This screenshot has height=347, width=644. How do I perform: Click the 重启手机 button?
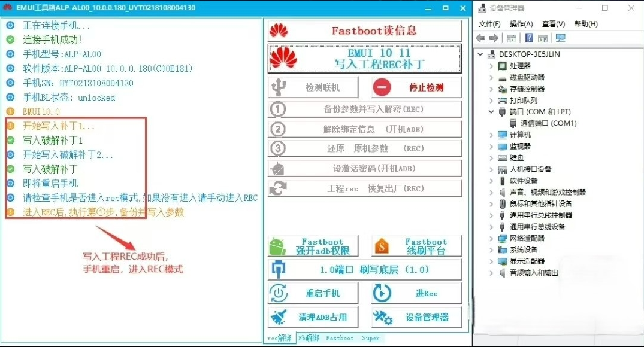coord(313,293)
